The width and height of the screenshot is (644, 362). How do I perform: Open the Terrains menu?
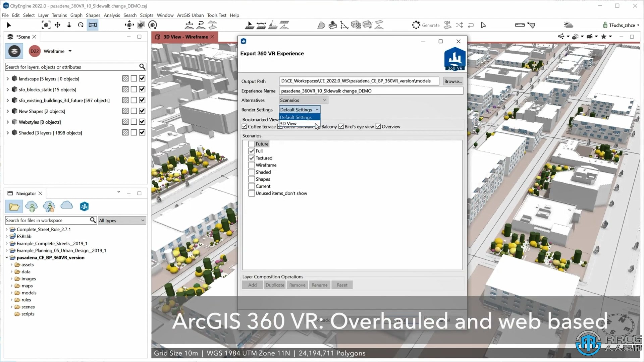(59, 15)
